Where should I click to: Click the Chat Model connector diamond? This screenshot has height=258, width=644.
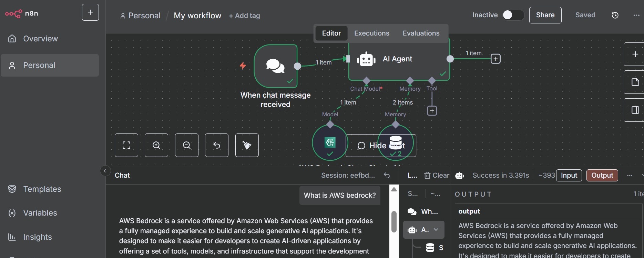tap(366, 81)
